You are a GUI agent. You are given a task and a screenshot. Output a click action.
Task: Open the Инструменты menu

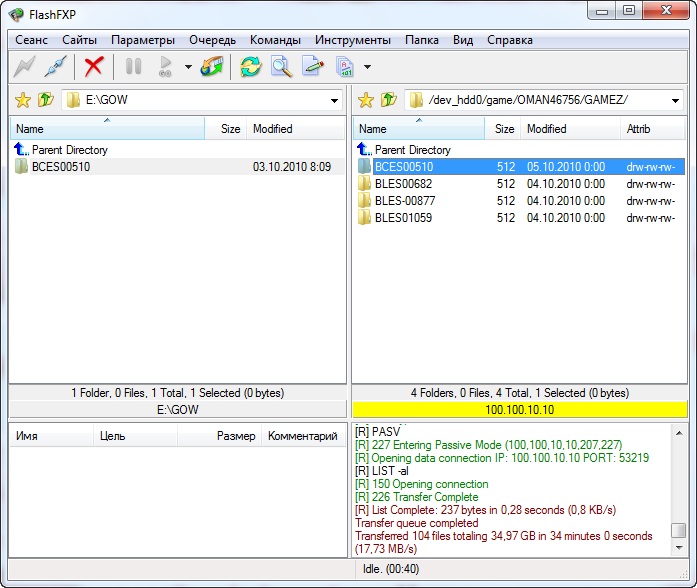pyautogui.click(x=352, y=40)
